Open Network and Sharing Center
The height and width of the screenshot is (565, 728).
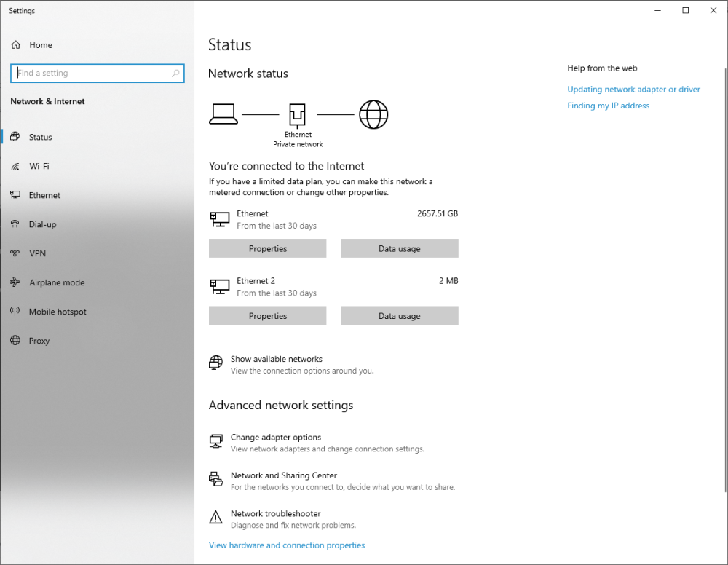[284, 475]
